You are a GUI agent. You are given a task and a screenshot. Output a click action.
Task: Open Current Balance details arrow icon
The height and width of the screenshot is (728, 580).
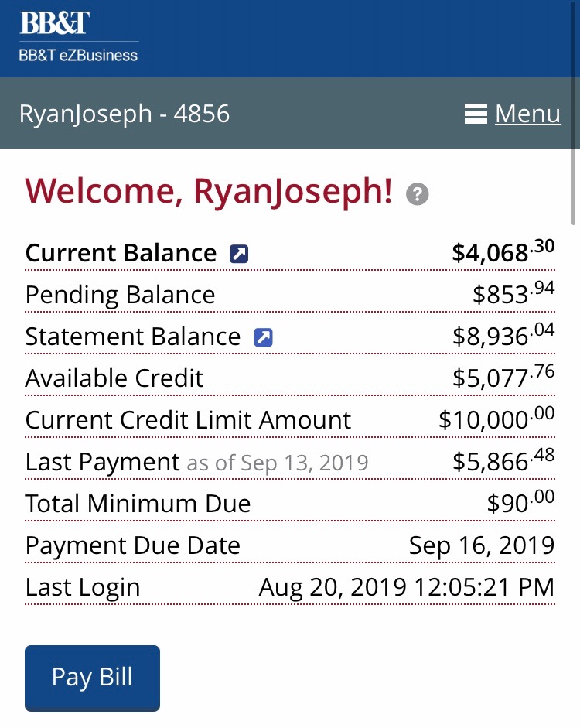[x=239, y=254]
